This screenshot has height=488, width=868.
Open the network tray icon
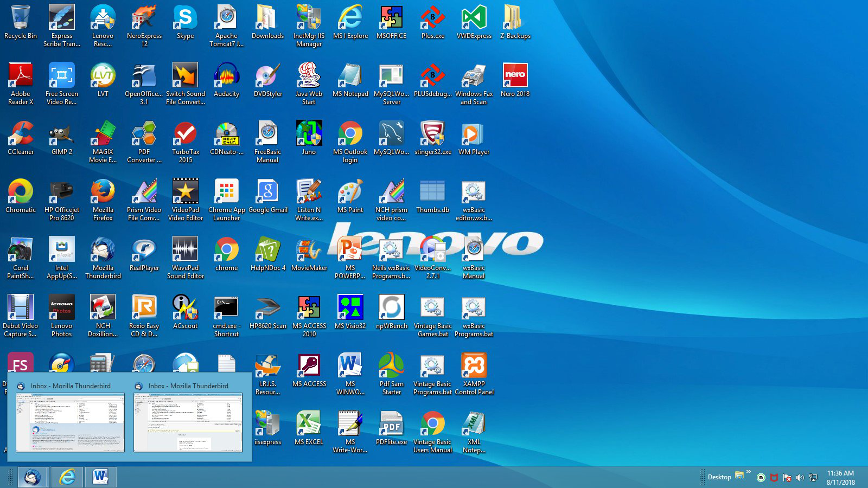click(x=813, y=478)
